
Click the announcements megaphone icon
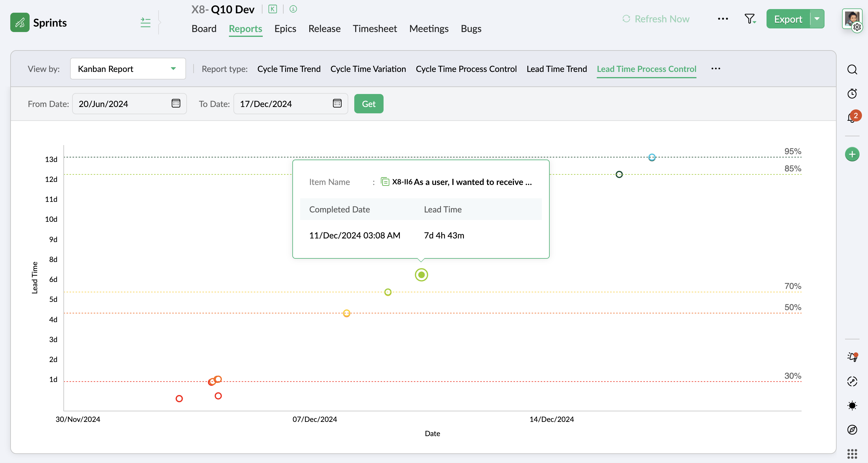(852, 357)
